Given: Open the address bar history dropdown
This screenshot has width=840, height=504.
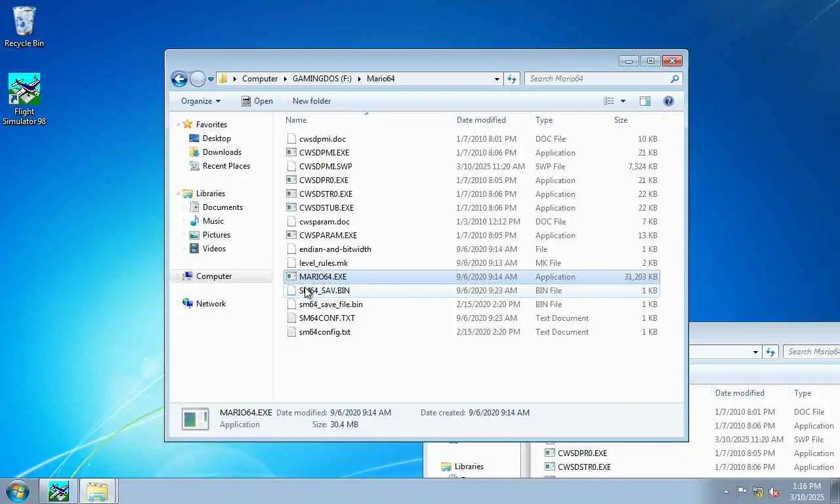Looking at the screenshot, I should tap(497, 79).
